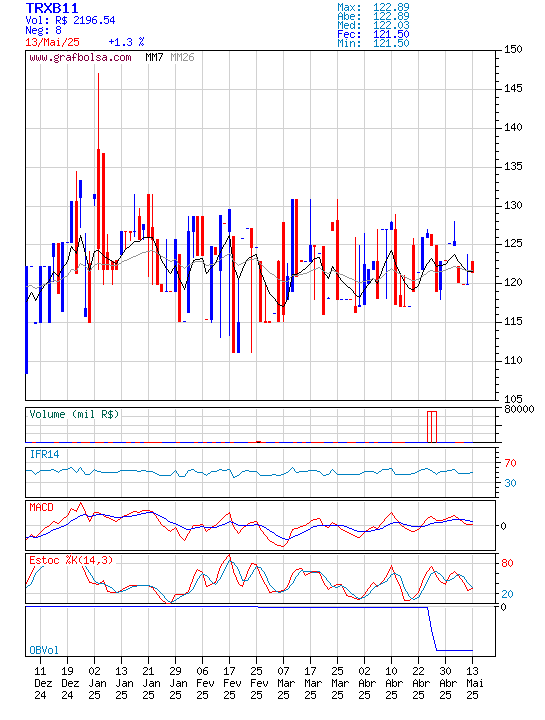Click the Fec: 121.50 closing value
This screenshot has height=720, width=545.
coord(373,34)
